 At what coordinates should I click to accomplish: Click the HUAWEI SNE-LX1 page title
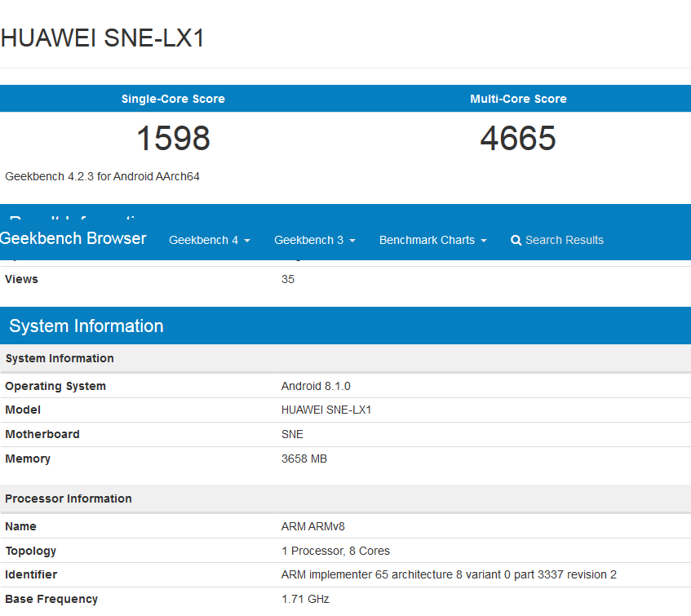(103, 38)
